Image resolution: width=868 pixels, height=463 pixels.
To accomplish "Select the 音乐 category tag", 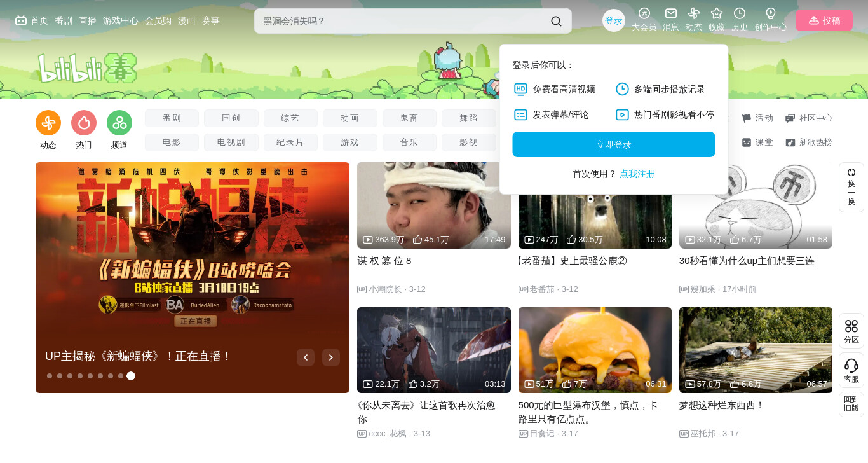I will [x=409, y=142].
